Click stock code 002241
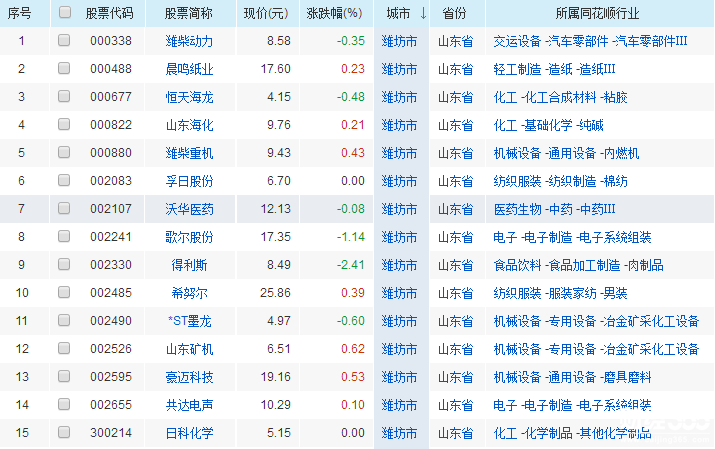 (111, 237)
